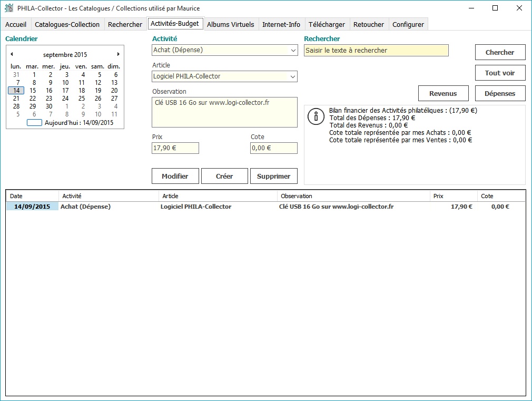Image resolution: width=532 pixels, height=401 pixels.
Task: Focus the Observation text area
Action: 224,112
